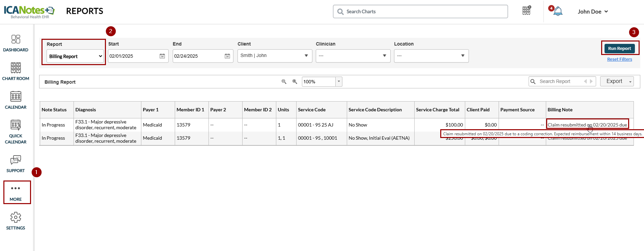The width and height of the screenshot is (644, 251).
Task: Open the Clinician dropdown
Action: (353, 56)
